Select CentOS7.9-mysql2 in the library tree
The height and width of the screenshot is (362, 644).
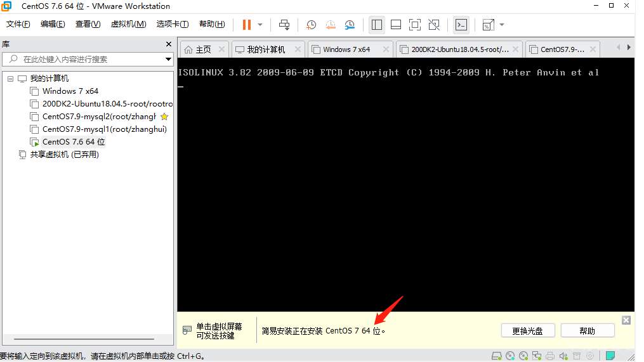(99, 117)
